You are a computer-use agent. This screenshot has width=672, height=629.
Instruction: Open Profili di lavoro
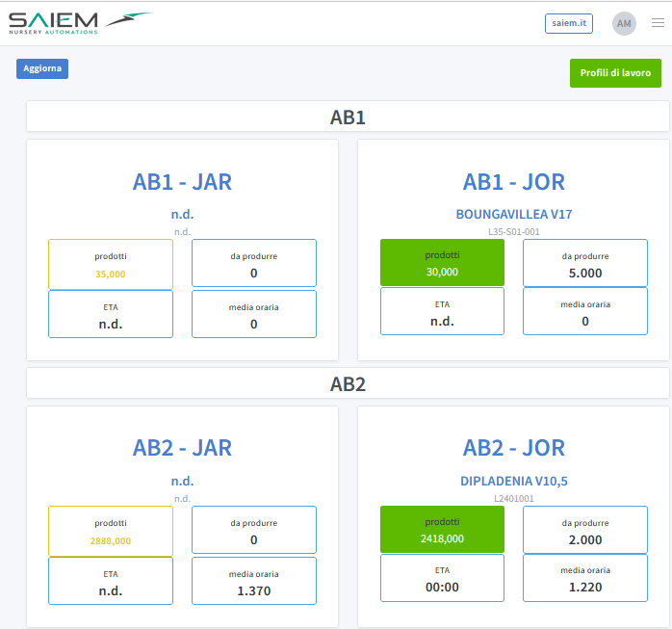click(x=615, y=73)
